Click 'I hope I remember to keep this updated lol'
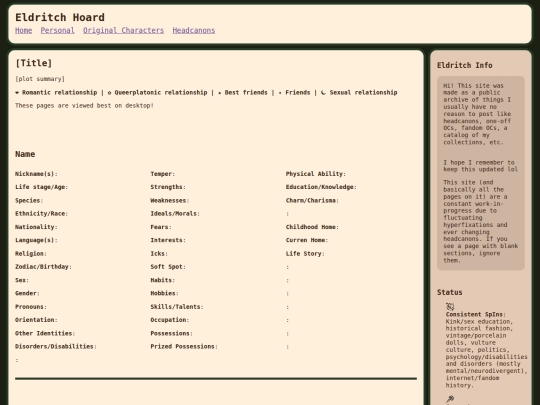 tap(480, 166)
